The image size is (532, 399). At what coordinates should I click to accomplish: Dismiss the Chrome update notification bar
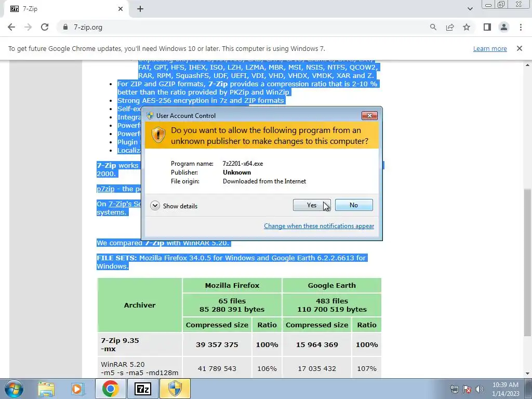click(519, 48)
